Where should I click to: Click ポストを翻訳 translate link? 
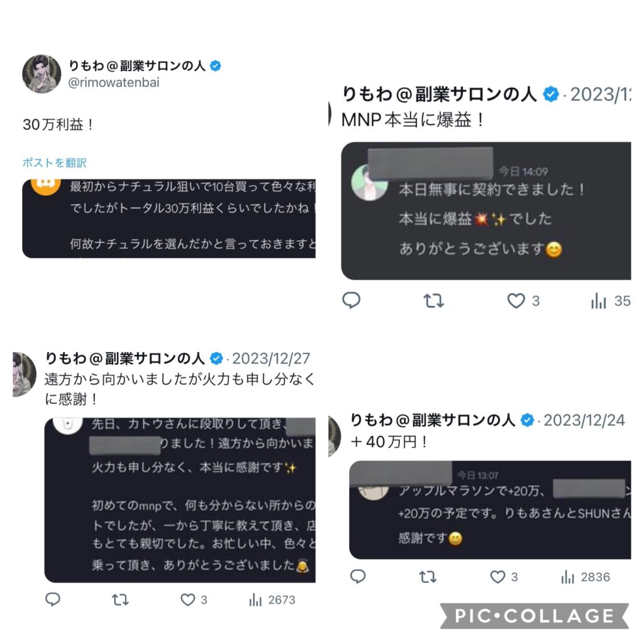coord(55,163)
